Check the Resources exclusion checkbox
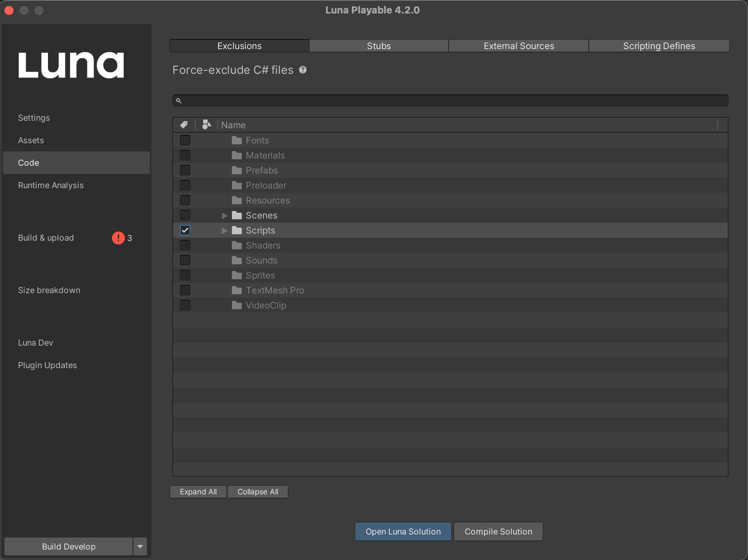 [x=185, y=200]
